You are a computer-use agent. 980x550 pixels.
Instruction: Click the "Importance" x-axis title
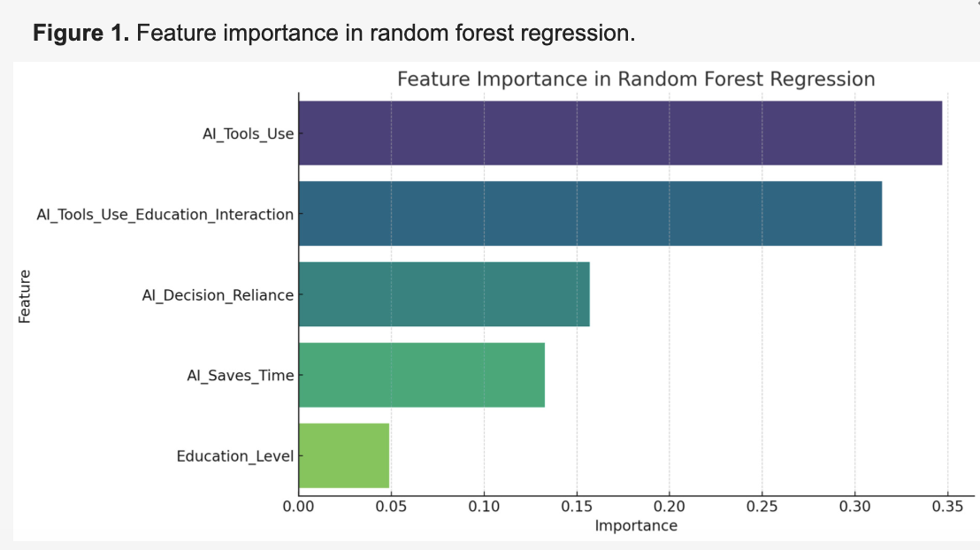635,526
